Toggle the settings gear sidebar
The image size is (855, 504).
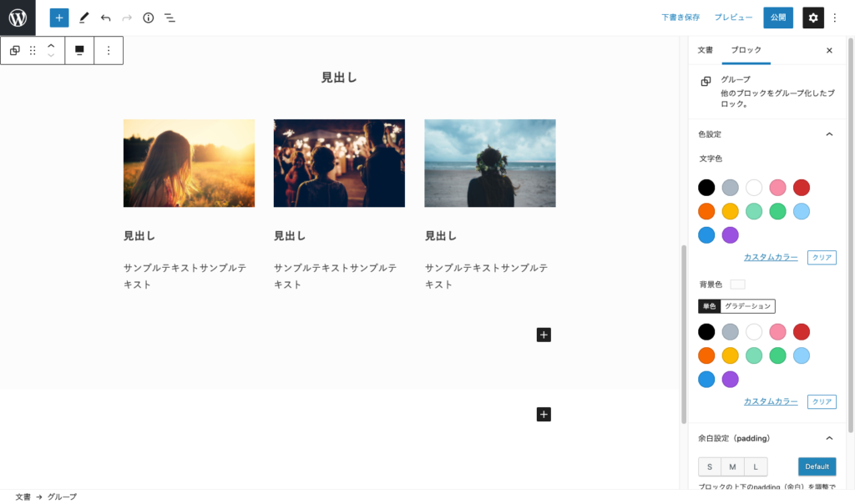pos(813,18)
